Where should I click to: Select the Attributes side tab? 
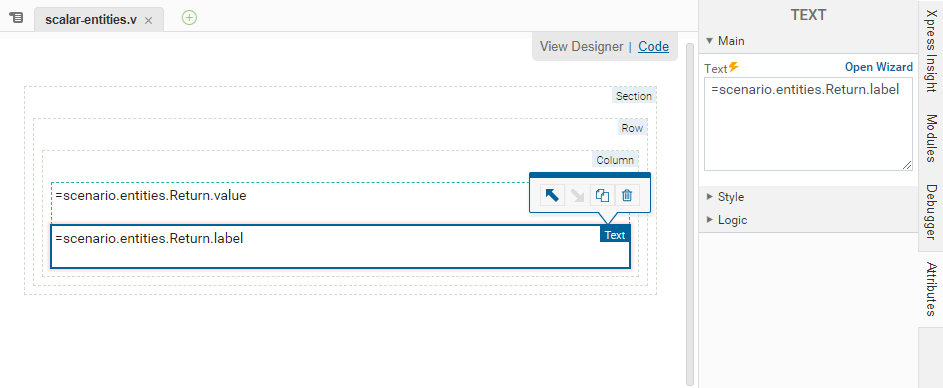coord(931,289)
